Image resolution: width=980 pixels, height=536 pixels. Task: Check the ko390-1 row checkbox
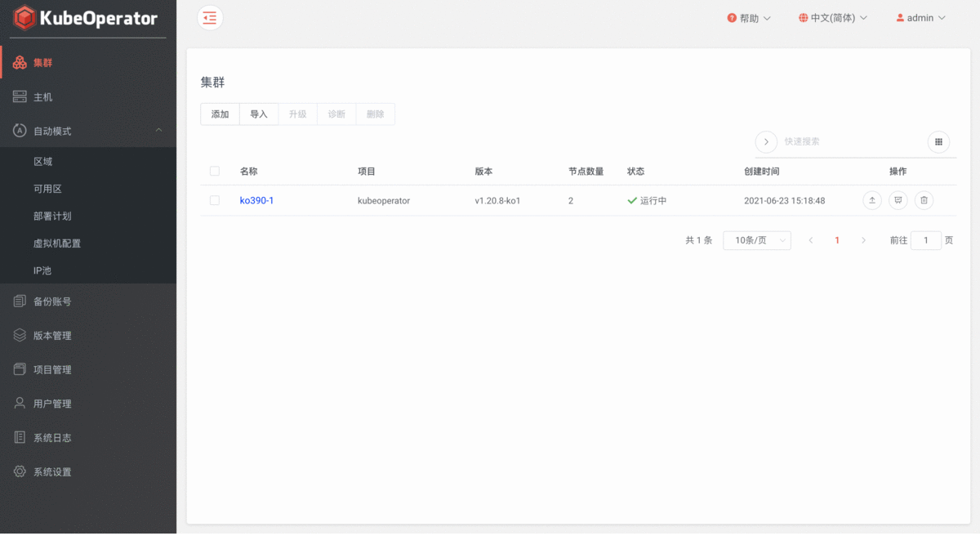click(x=215, y=200)
